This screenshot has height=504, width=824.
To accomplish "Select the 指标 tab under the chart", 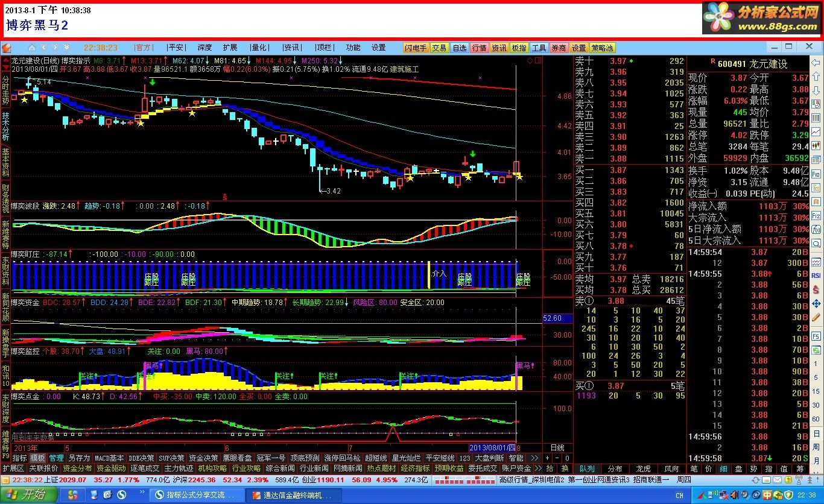I will click(x=19, y=458).
